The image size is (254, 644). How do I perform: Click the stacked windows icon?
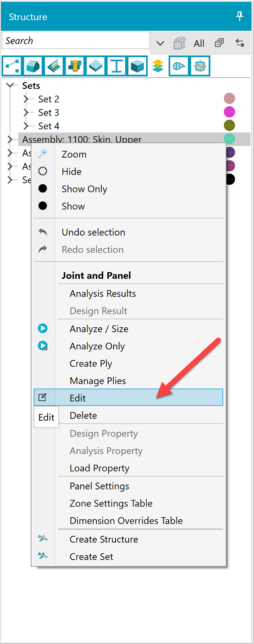click(x=220, y=43)
